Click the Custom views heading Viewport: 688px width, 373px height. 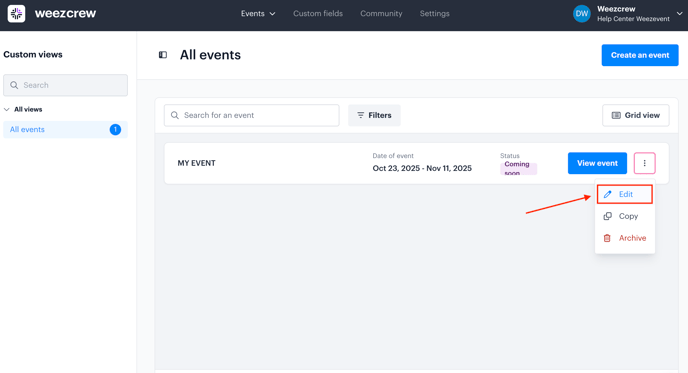[x=33, y=54]
